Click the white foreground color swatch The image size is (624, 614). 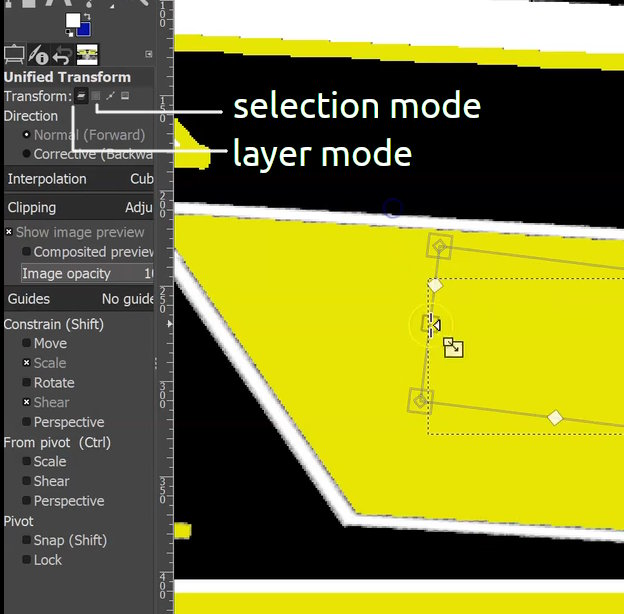pos(72,20)
